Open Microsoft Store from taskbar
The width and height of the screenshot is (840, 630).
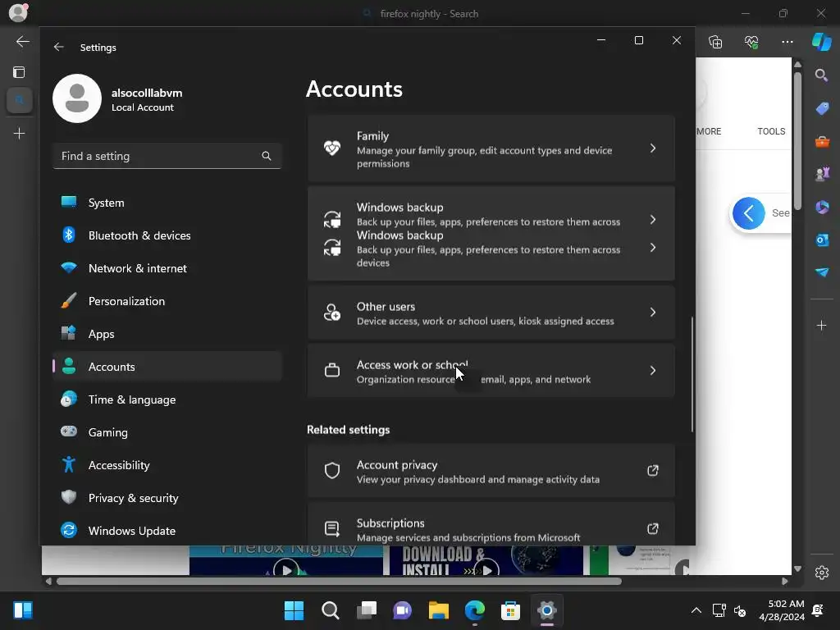(x=510, y=610)
